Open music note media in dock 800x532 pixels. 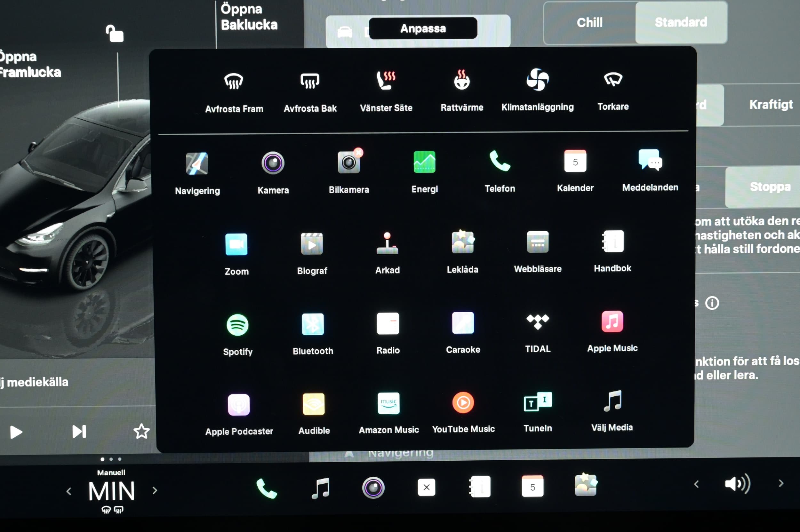[320, 488]
